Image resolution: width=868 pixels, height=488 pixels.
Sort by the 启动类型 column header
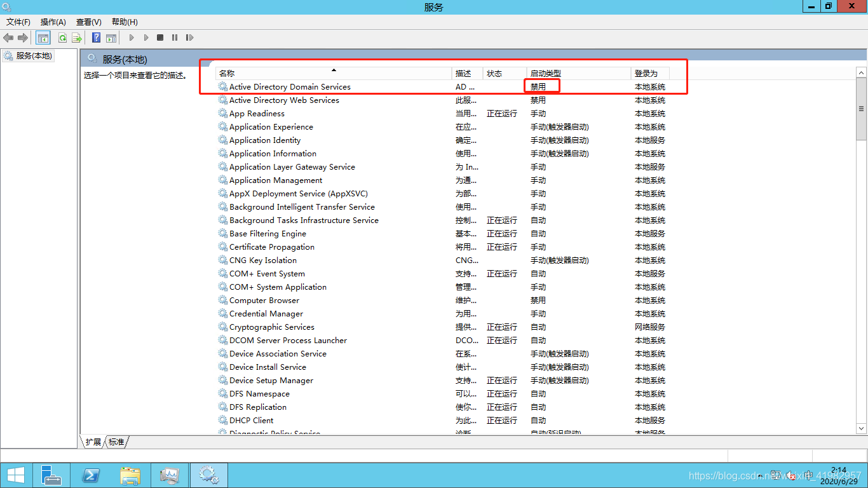tap(579, 74)
